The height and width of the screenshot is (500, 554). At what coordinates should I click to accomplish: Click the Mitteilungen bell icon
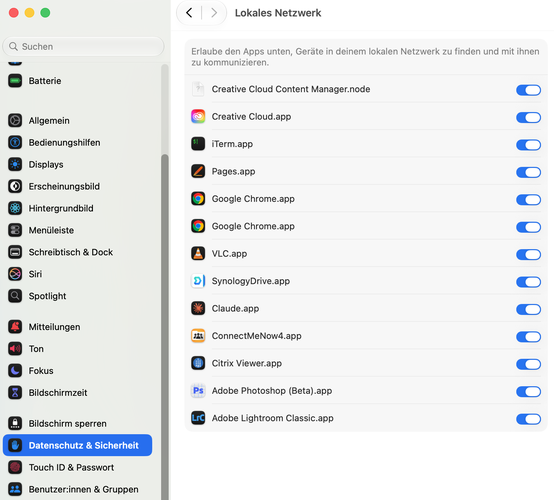click(15, 327)
